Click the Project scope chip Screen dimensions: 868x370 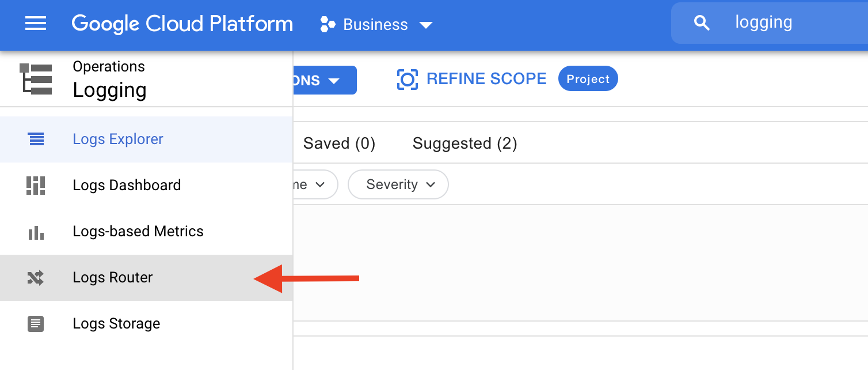[588, 79]
